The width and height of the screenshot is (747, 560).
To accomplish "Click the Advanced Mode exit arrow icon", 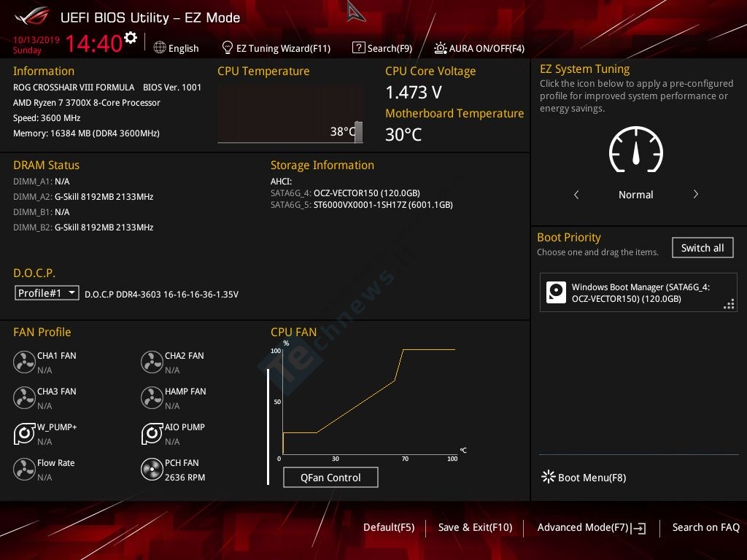I will tap(638, 528).
